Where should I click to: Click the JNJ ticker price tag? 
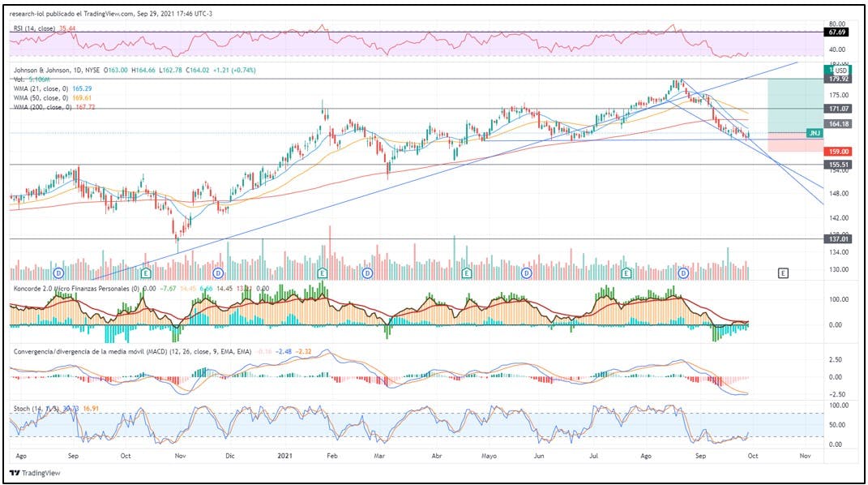point(815,133)
